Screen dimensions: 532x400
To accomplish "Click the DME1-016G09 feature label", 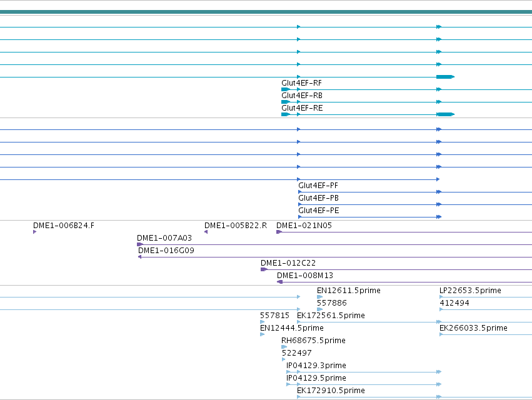I will pyautogui.click(x=166, y=251).
